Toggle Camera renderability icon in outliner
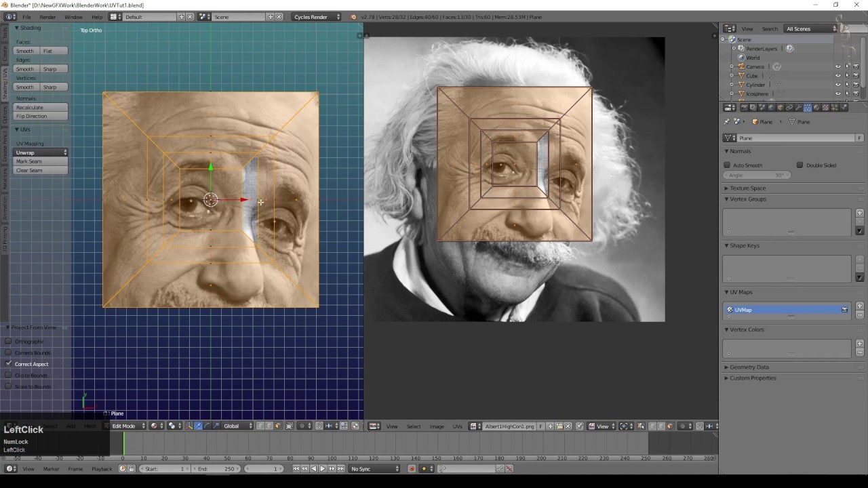The width and height of the screenshot is (868, 488). tap(856, 66)
